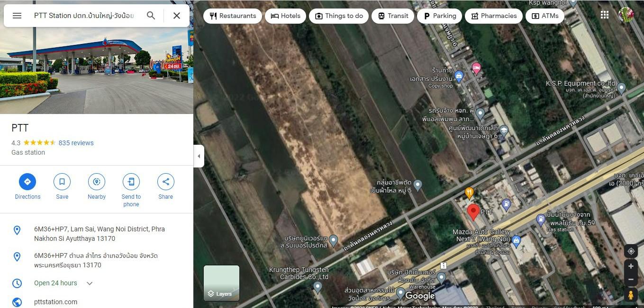Show ATMs on the map
Viewport: 644px width, 308px height.
coord(544,16)
